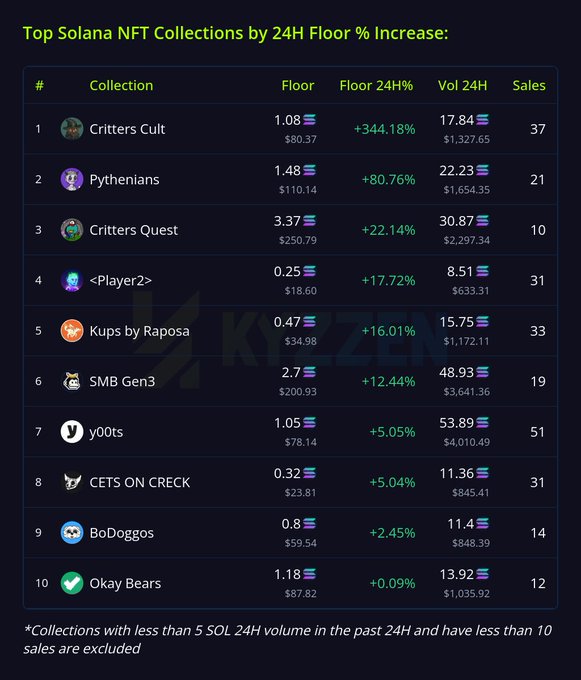Click the y00ts logo avatar

pos(72,432)
